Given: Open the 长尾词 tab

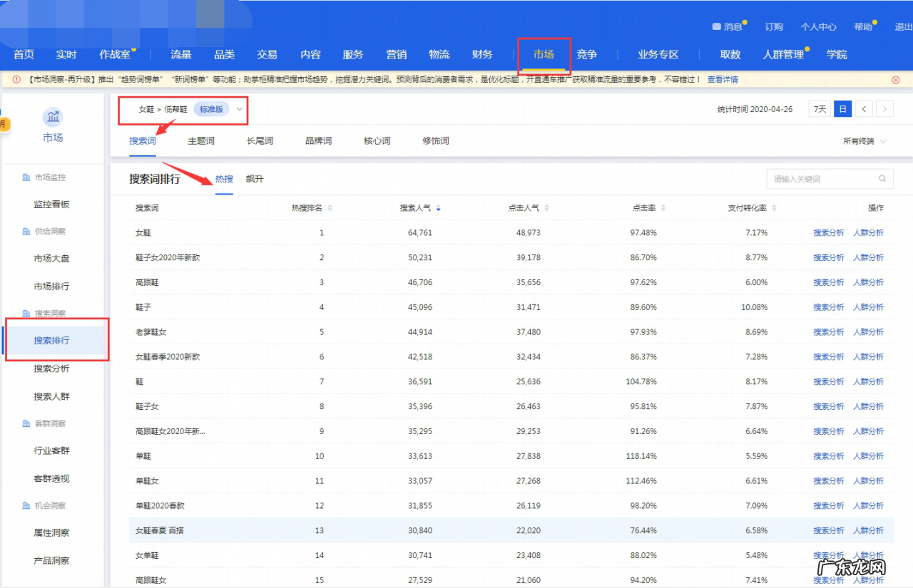Looking at the screenshot, I should [x=260, y=141].
